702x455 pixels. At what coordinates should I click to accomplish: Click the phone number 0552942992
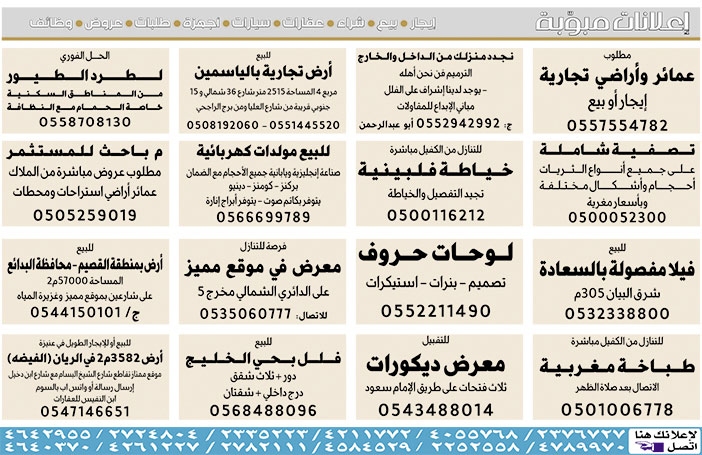(x=458, y=124)
